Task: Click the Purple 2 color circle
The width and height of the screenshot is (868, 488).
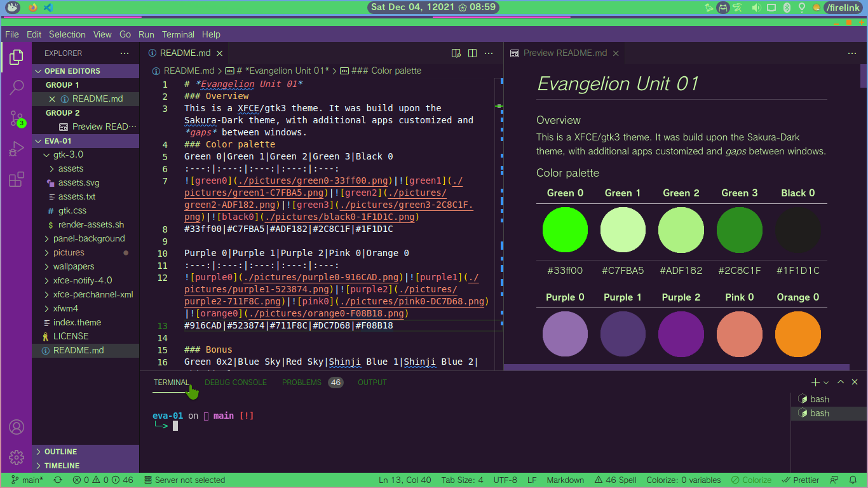Action: tap(681, 334)
